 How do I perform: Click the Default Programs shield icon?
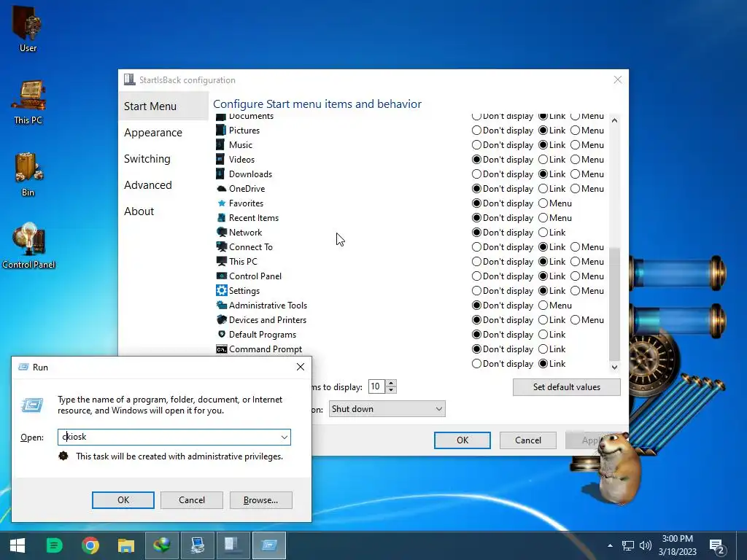coord(222,334)
